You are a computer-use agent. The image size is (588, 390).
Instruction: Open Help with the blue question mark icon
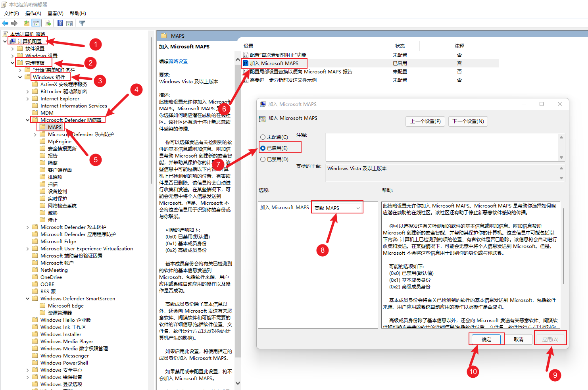60,23
